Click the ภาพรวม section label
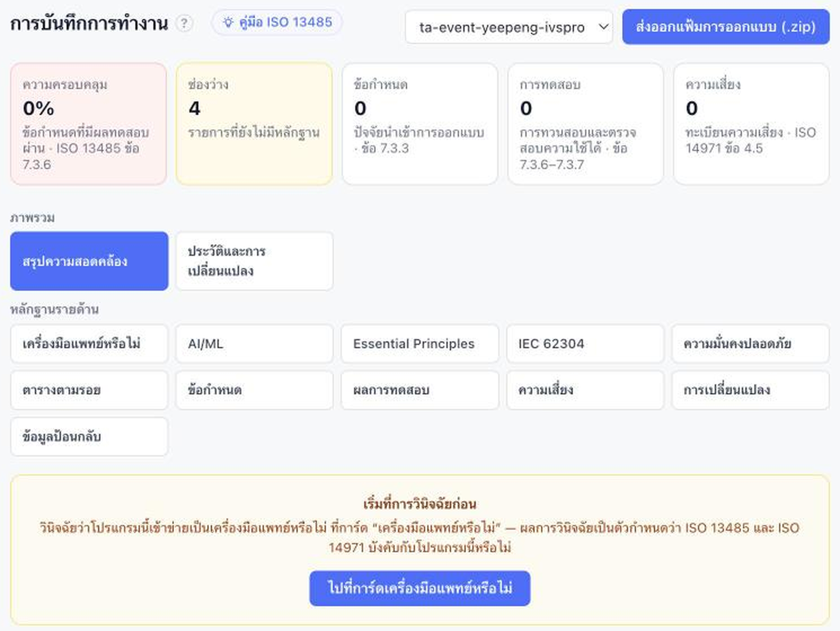 (32, 217)
